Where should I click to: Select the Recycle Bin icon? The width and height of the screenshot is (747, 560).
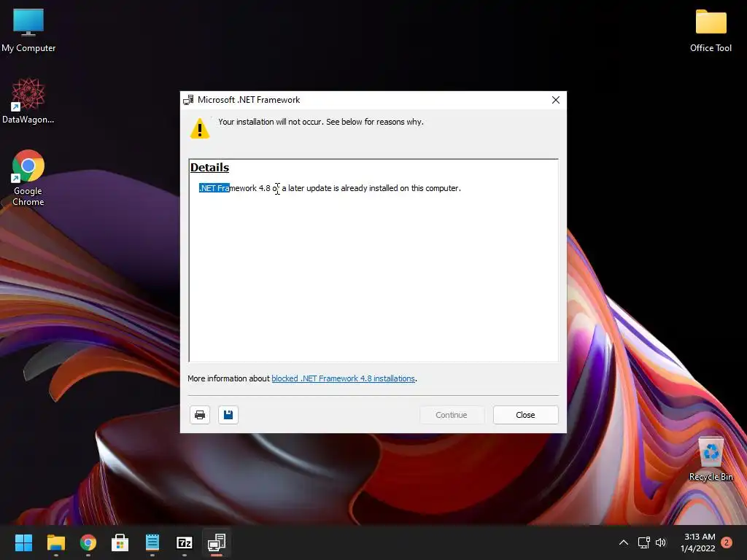click(711, 459)
